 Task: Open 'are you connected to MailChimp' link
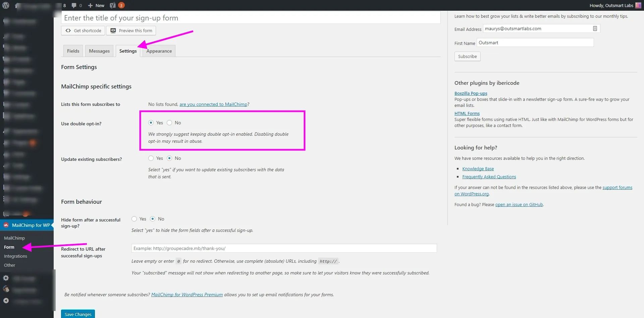coord(213,104)
